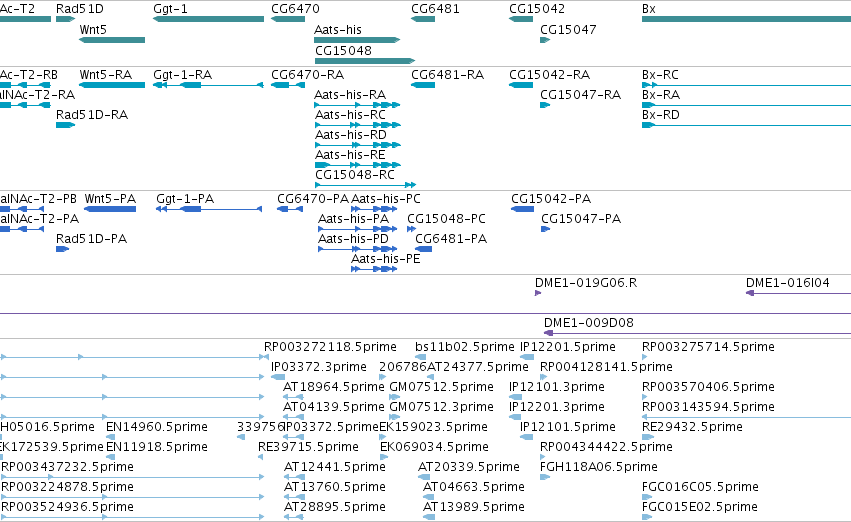This screenshot has width=851, height=522.
Task: Click the CG15047-PA protein label
Action: pyautogui.click(x=581, y=219)
